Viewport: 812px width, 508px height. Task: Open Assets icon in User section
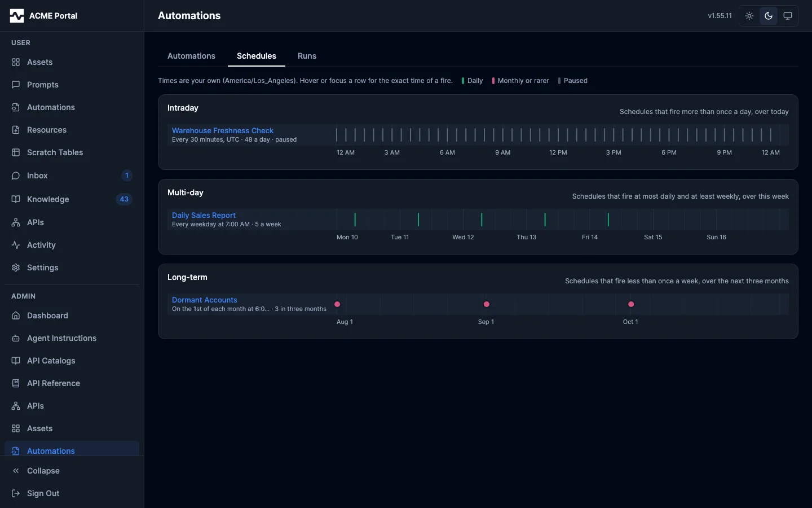16,62
